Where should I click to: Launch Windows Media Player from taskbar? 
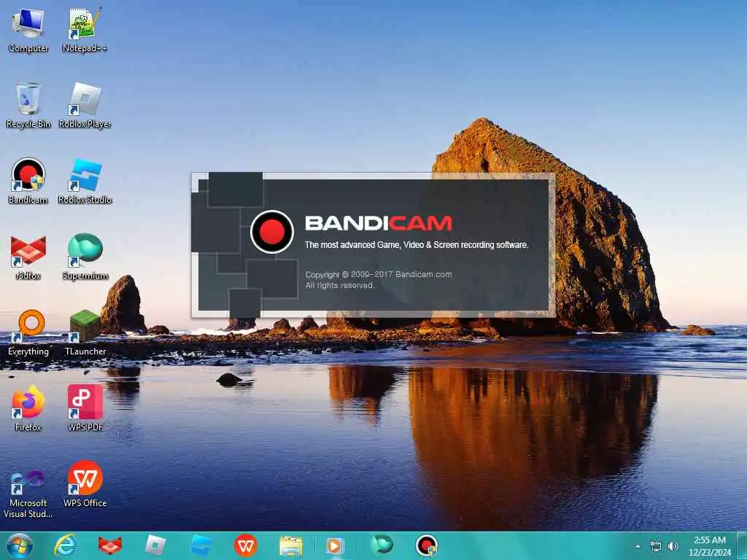point(335,545)
